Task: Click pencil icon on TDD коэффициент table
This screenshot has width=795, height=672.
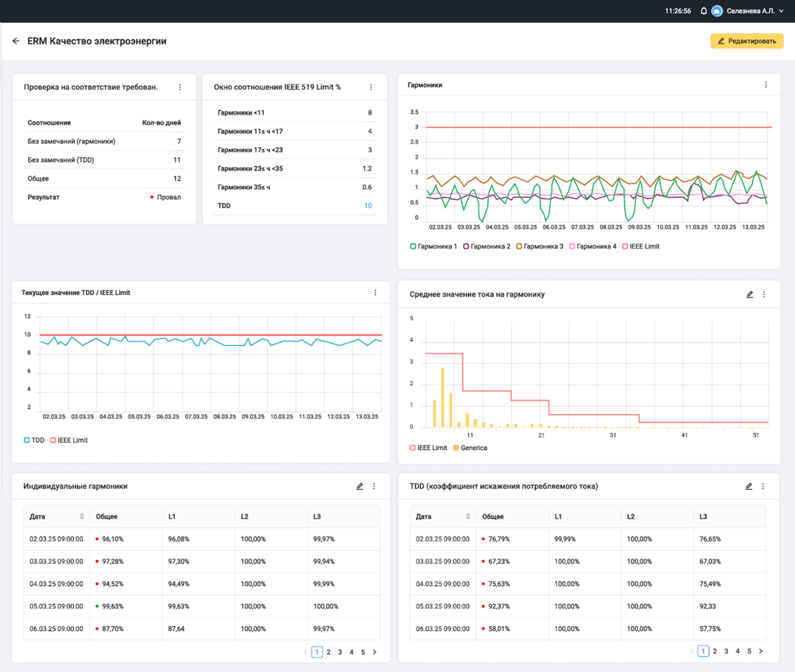Action: coord(749,486)
